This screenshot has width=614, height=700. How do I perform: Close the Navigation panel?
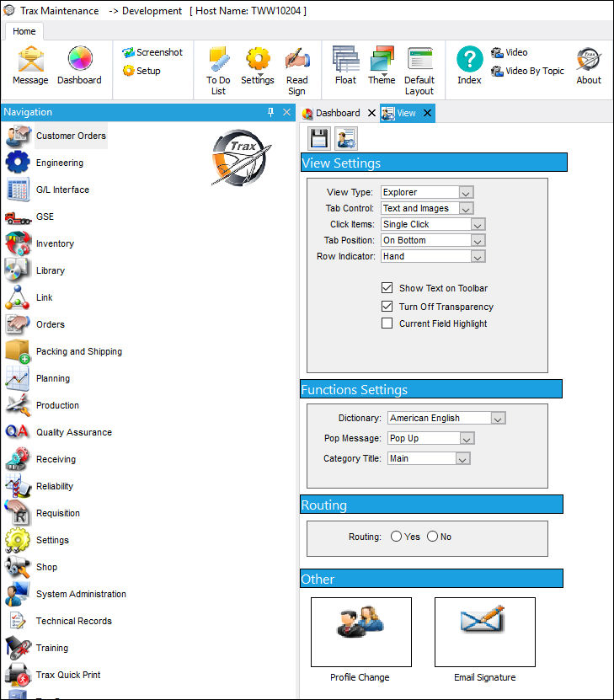[x=286, y=112]
